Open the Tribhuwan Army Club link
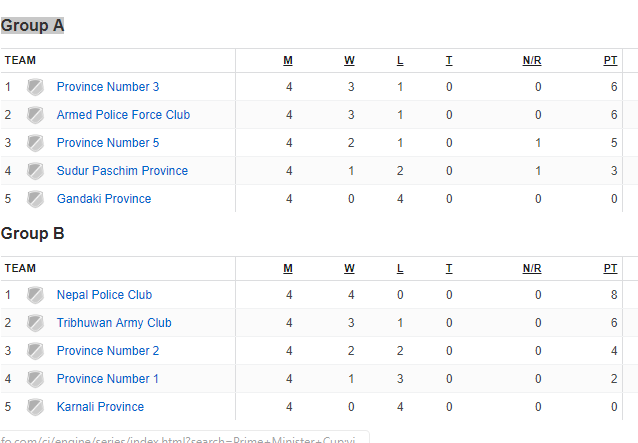This screenshot has width=638, height=443. (114, 323)
